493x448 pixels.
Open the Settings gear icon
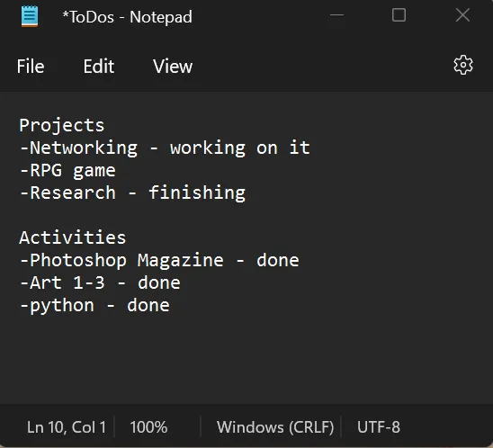pos(462,65)
